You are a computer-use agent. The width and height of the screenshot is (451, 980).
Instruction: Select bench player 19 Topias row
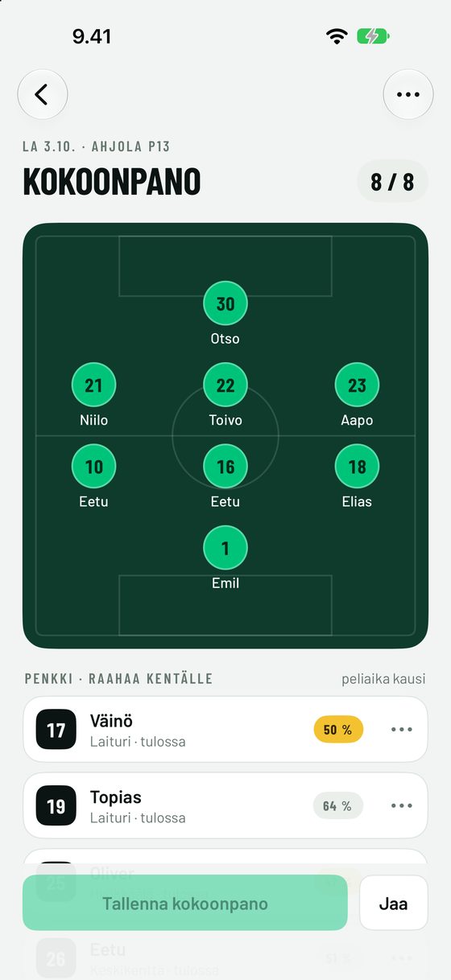tap(225, 805)
